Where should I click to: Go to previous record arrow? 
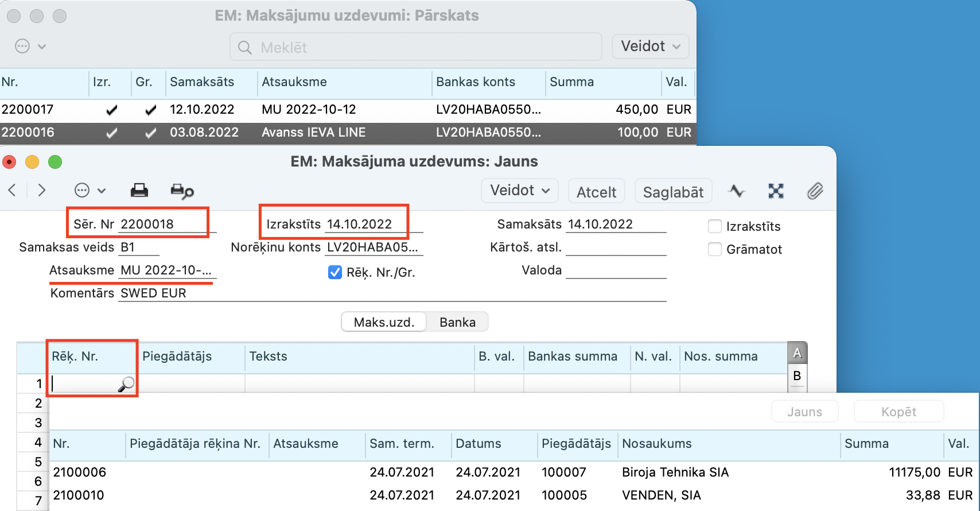click(x=13, y=191)
